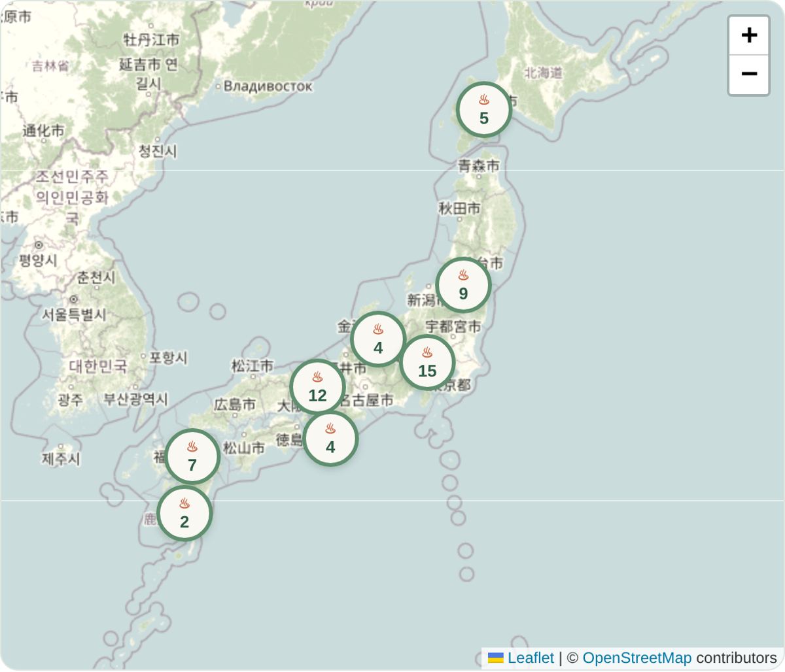This screenshot has width=785, height=672.
Task: Open the 4 cluster near 金沢
Action: click(378, 339)
